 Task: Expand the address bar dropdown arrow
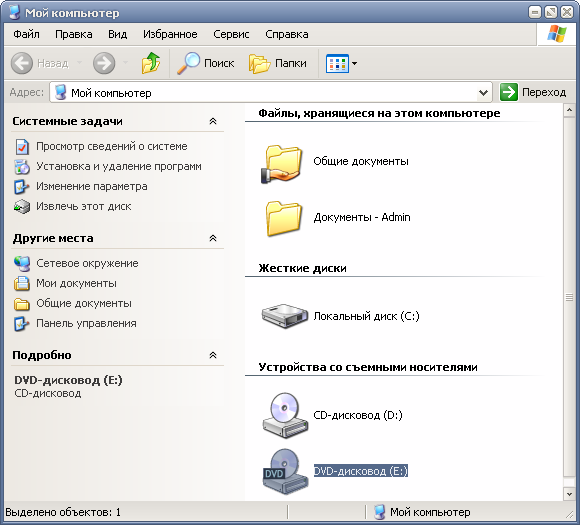click(483, 92)
